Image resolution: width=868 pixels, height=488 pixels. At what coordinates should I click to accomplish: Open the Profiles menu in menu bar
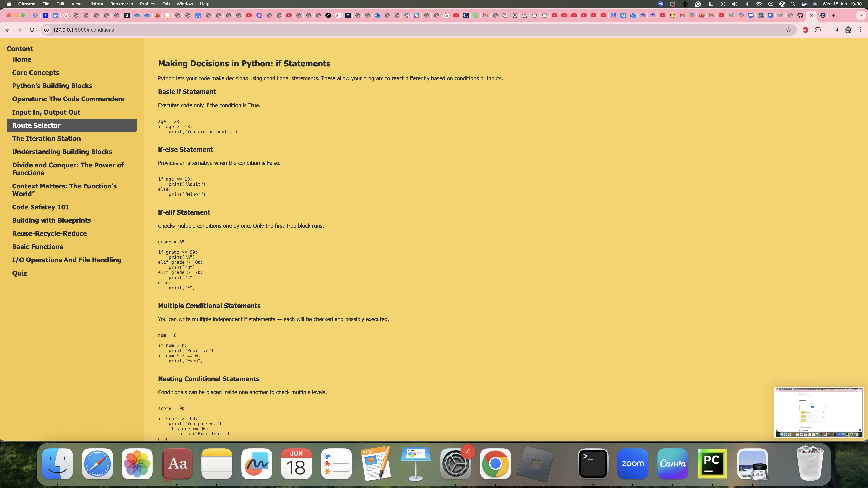[148, 4]
